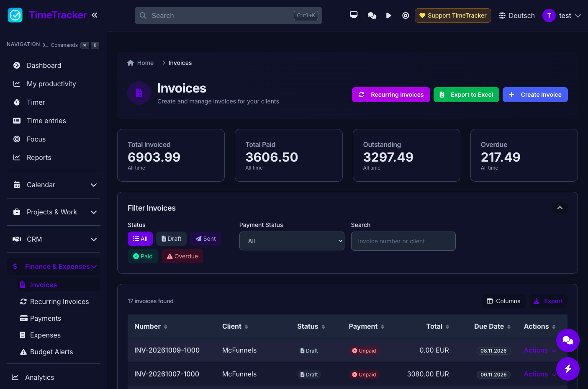Image resolution: width=588 pixels, height=389 pixels.
Task: Click the Home breadcrumb icon
Action: (131, 63)
